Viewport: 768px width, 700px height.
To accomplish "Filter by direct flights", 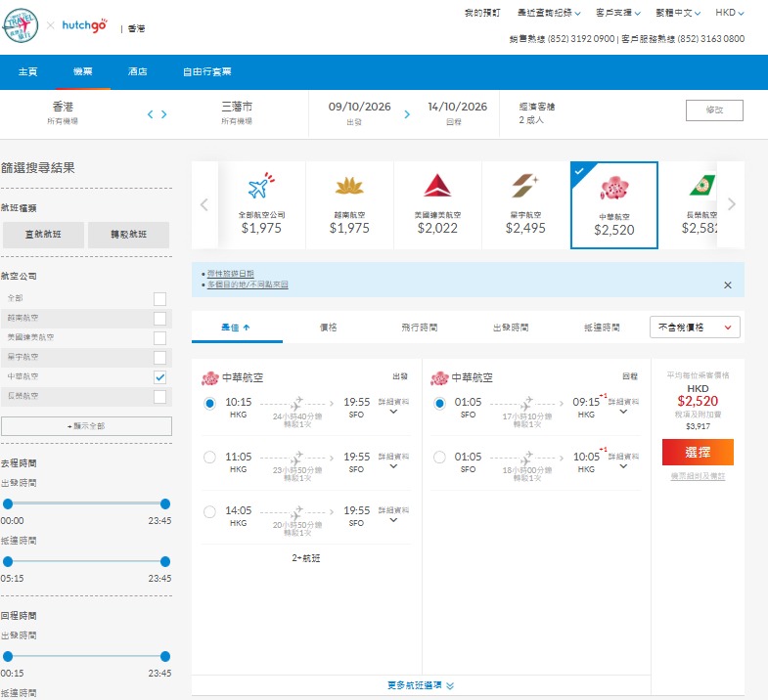I will tap(43, 235).
